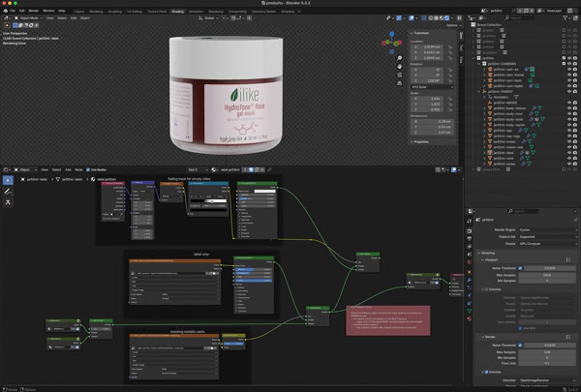Click the Viewport Noise Threshold value field
The image size is (581, 392).
point(550,268)
